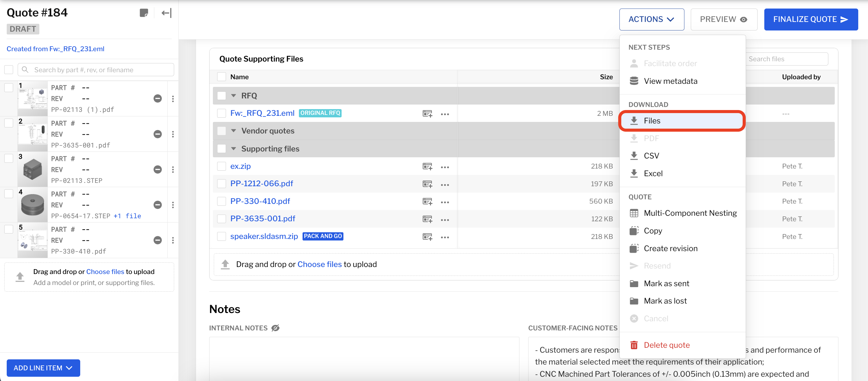Image resolution: width=868 pixels, height=381 pixels.
Task: Check the select-all files checkbox in Name header
Action: [221, 77]
